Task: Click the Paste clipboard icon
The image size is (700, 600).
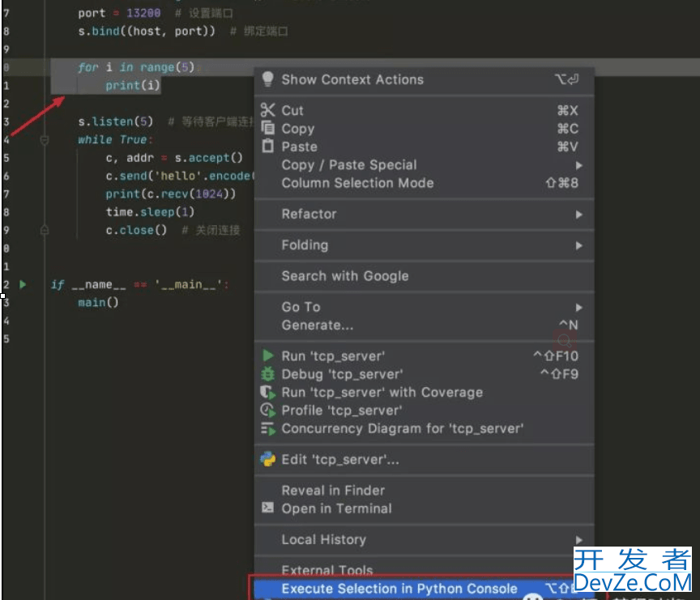Action: click(268, 146)
